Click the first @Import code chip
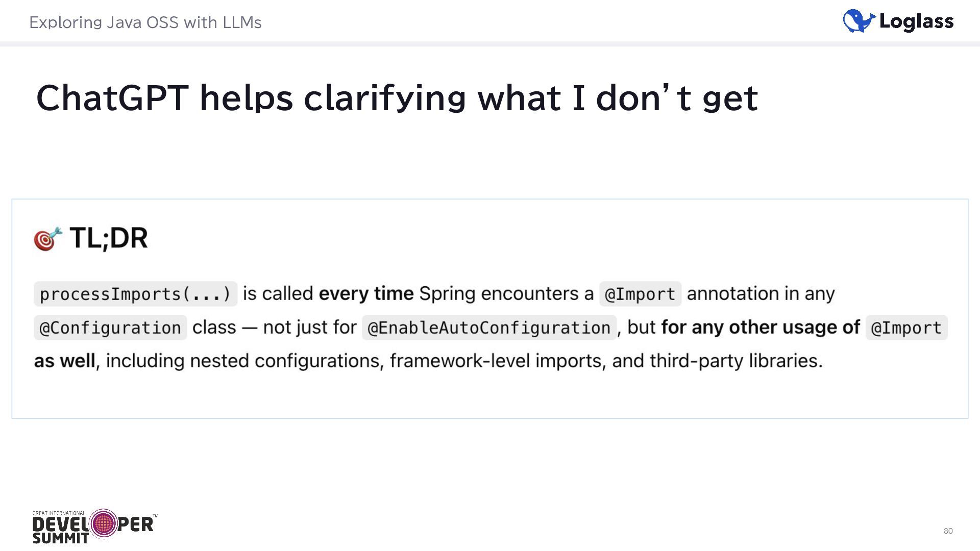Viewport: 980px width, 551px height. click(640, 294)
